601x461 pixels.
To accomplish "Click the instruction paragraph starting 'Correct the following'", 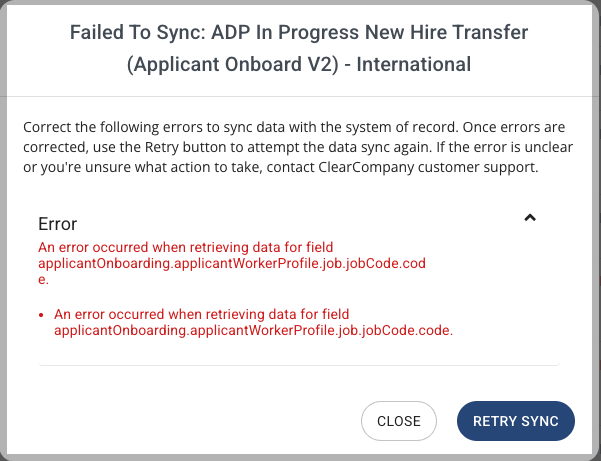I will [298, 147].
